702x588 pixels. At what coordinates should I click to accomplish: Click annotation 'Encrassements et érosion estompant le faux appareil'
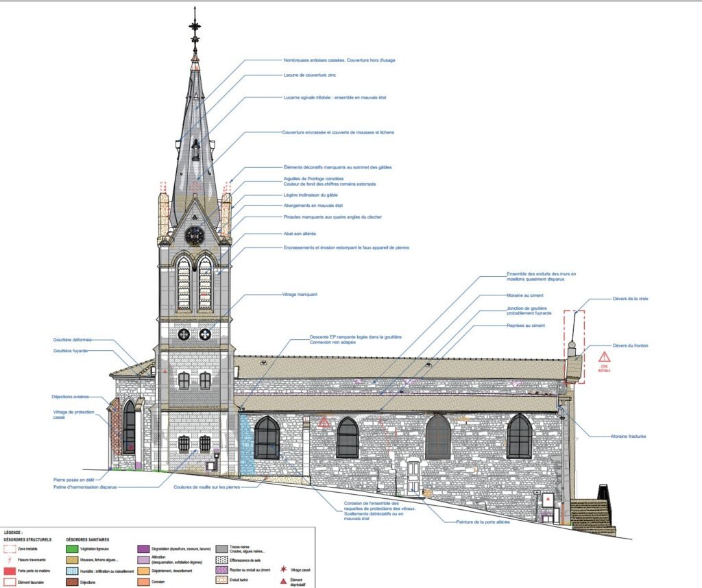346,247
